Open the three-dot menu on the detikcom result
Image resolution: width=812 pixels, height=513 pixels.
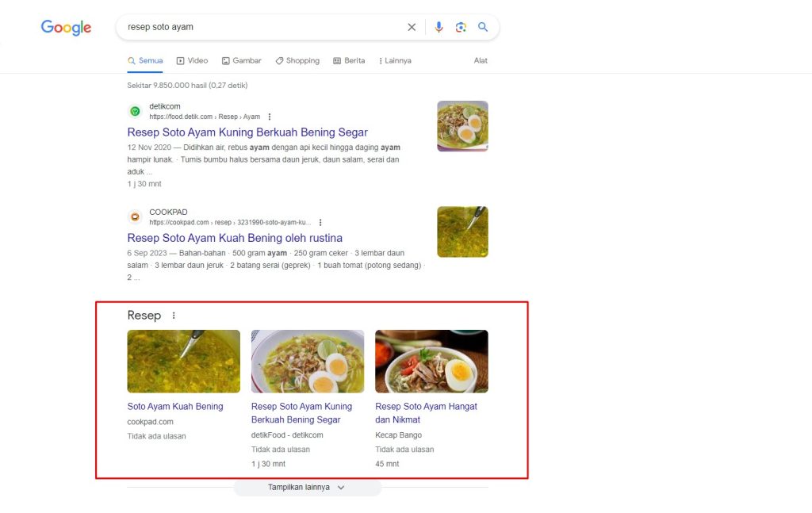coord(269,116)
